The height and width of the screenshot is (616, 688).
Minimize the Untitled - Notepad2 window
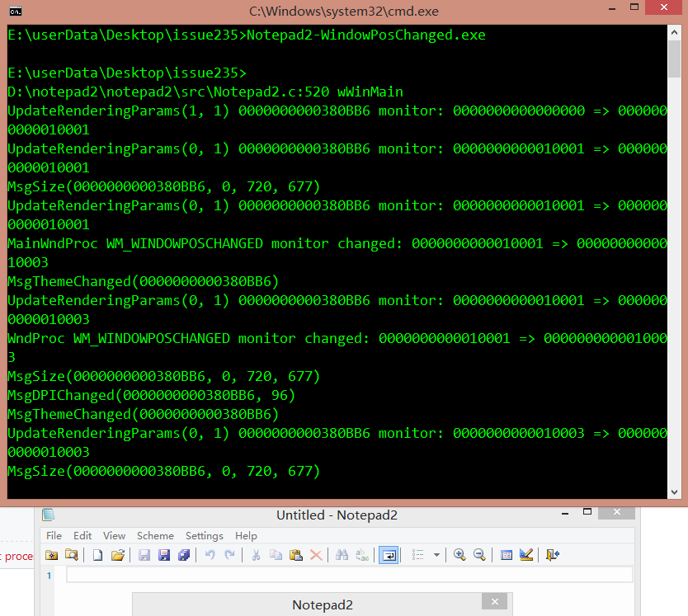coord(565,512)
